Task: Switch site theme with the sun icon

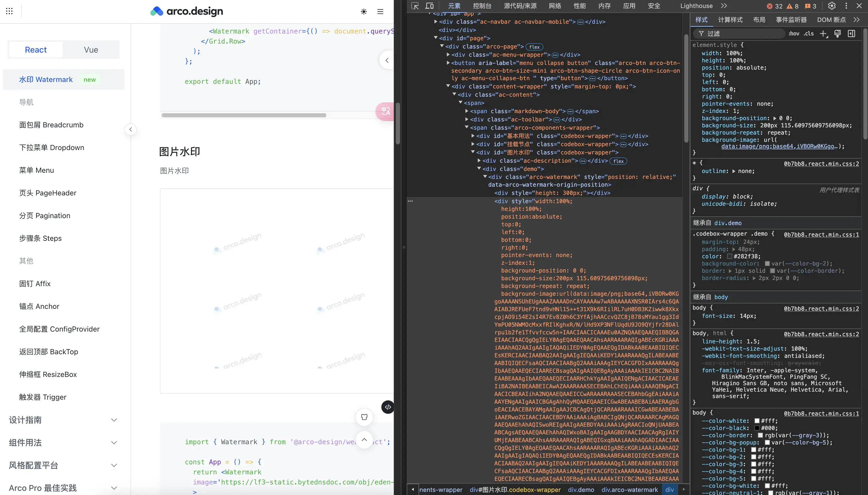Action: [364, 12]
